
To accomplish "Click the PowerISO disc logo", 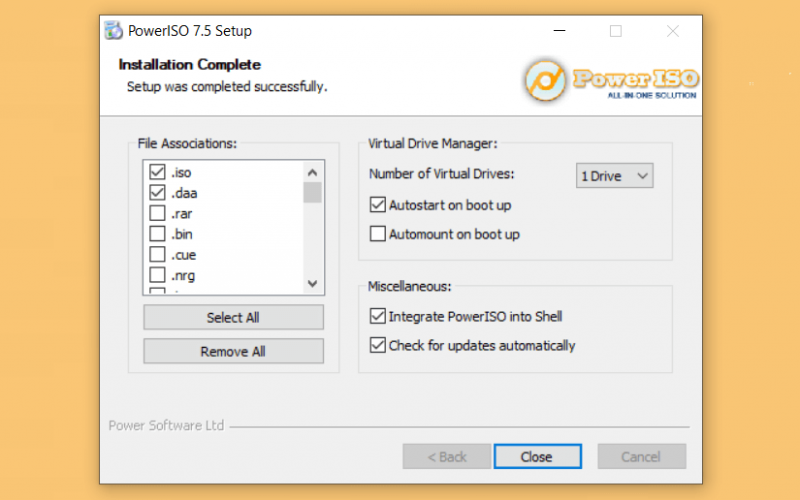I will (x=545, y=81).
